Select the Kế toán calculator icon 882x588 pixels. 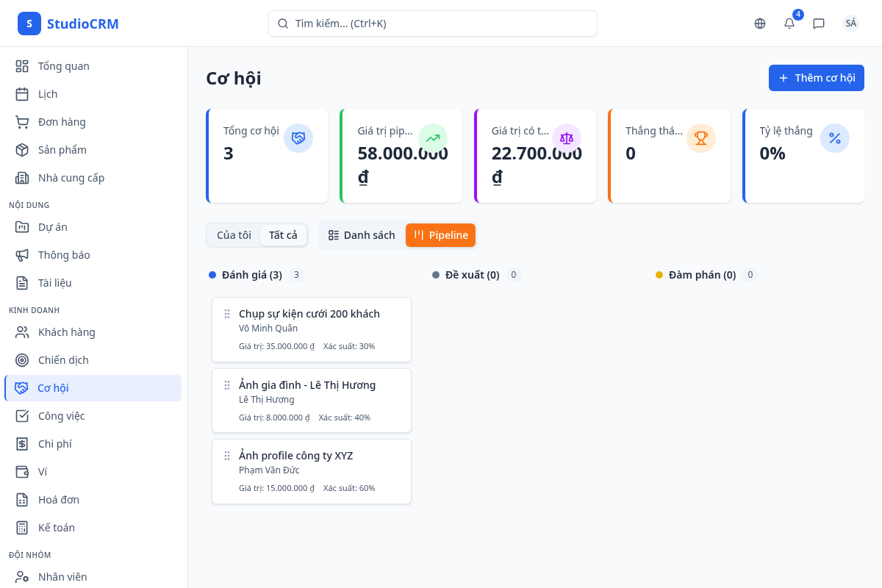(22, 527)
